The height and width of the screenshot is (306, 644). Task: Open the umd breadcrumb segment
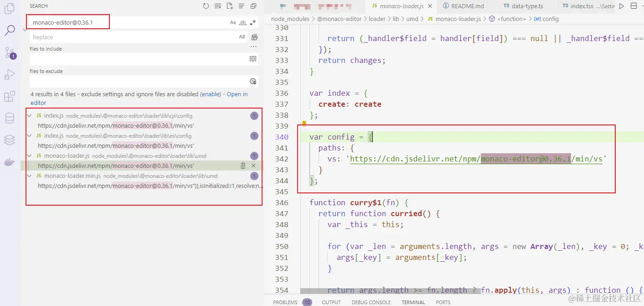pos(413,19)
